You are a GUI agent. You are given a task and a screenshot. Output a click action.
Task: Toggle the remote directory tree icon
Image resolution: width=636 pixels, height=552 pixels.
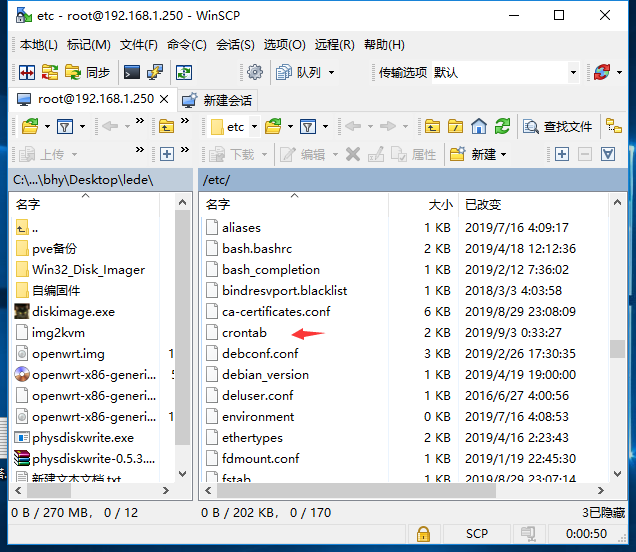tap(614, 126)
